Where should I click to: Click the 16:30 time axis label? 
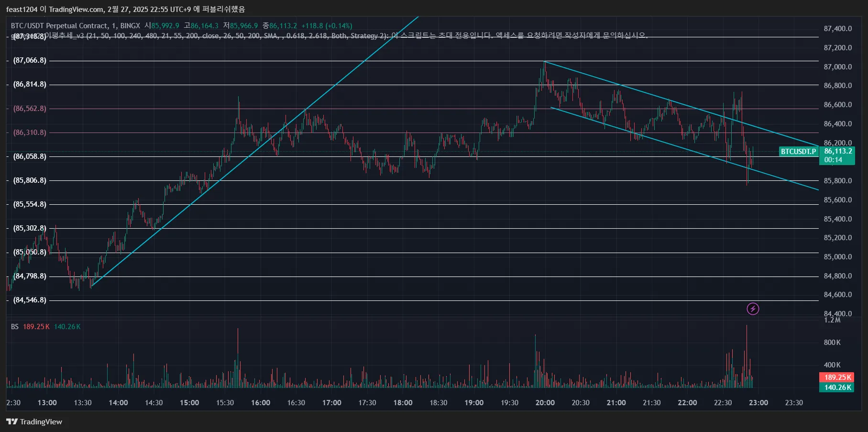(x=296, y=403)
